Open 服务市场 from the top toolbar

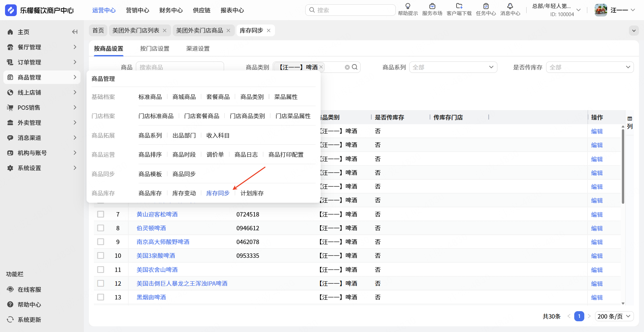coord(432,6)
